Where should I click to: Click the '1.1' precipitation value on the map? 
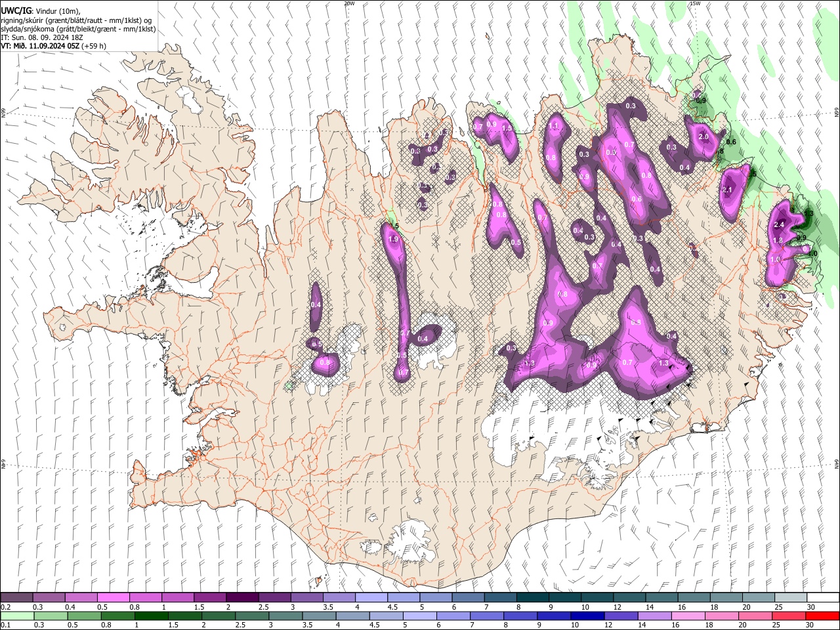point(553,126)
